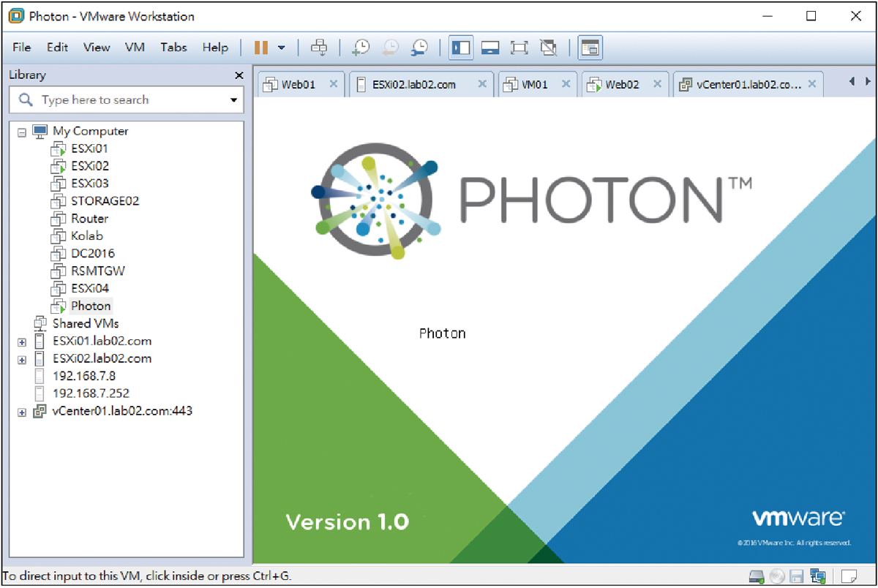
Task: Click the My Computer monitor icon
Action: 40,131
